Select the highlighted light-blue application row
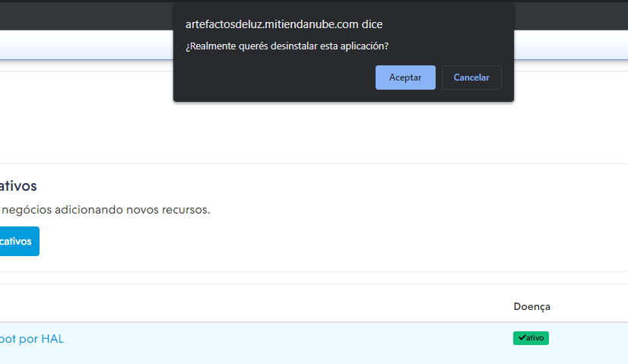This screenshot has height=364, width=628. coord(304,343)
